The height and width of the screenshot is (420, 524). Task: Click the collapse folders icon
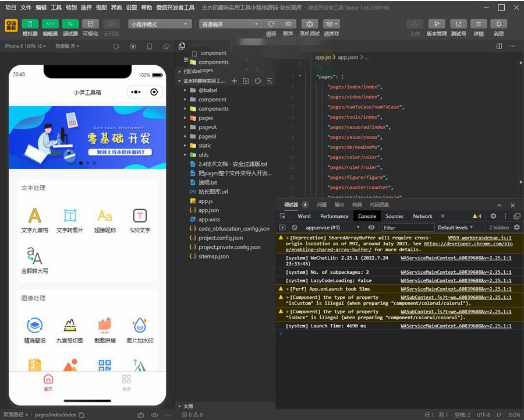[x=270, y=81]
